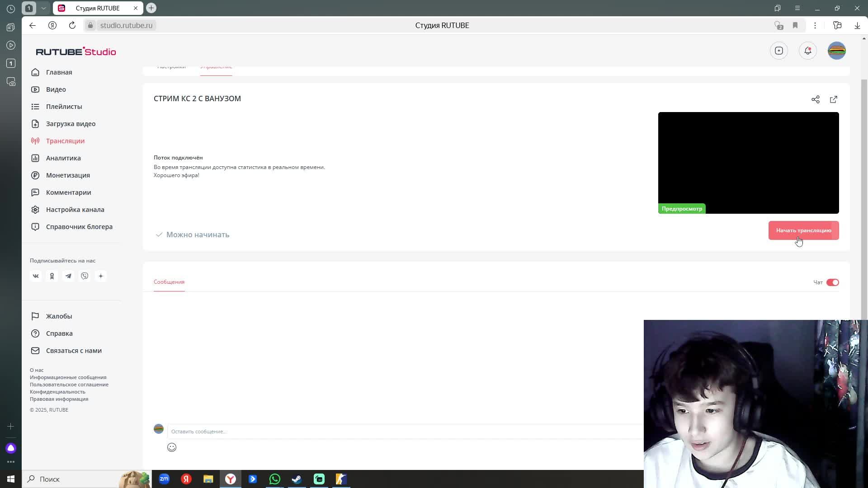Open the emoji picker

172,447
